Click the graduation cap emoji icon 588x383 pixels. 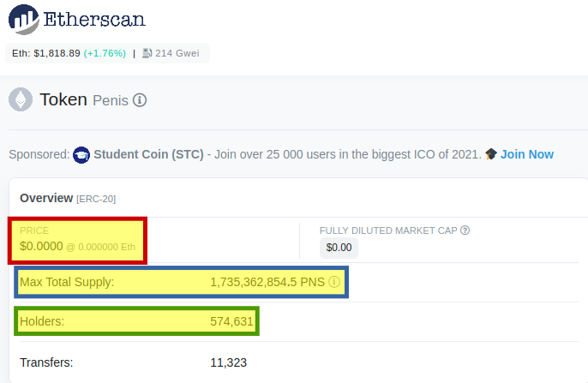pyautogui.click(x=491, y=154)
